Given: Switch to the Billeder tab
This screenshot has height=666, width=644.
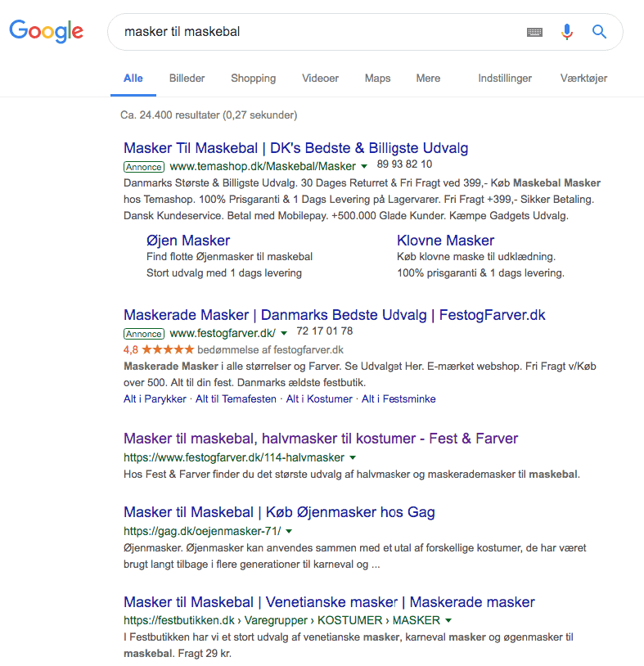Looking at the screenshot, I should [187, 79].
